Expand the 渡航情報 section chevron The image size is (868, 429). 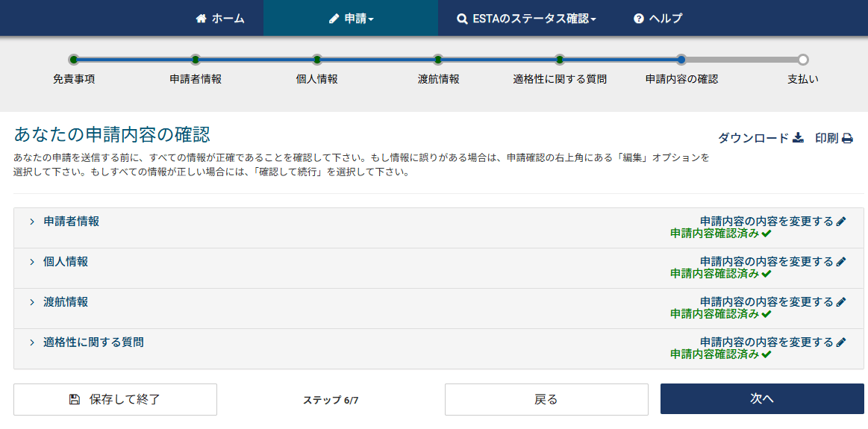[x=32, y=302]
